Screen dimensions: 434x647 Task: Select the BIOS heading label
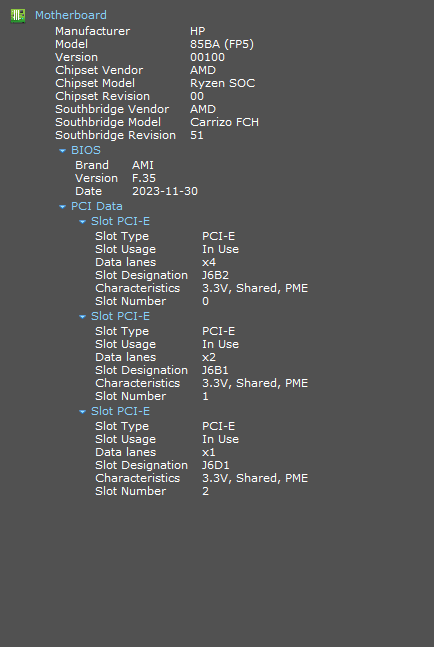point(86,150)
